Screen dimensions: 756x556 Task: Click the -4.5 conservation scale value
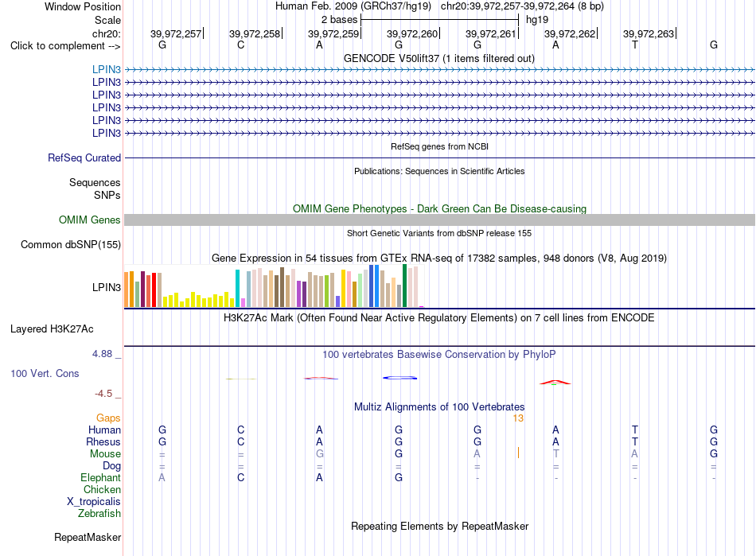(103, 394)
